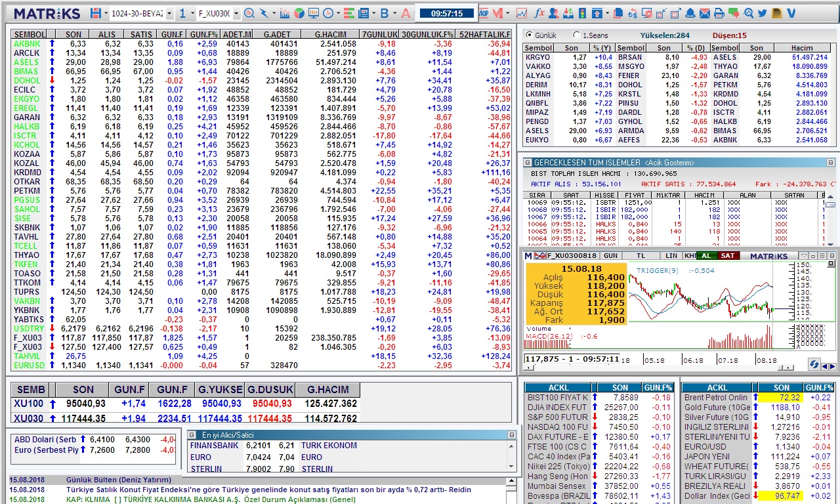Expand the red M icon dropdown arrow
This screenshot has height=504, width=840.
tap(508, 13)
